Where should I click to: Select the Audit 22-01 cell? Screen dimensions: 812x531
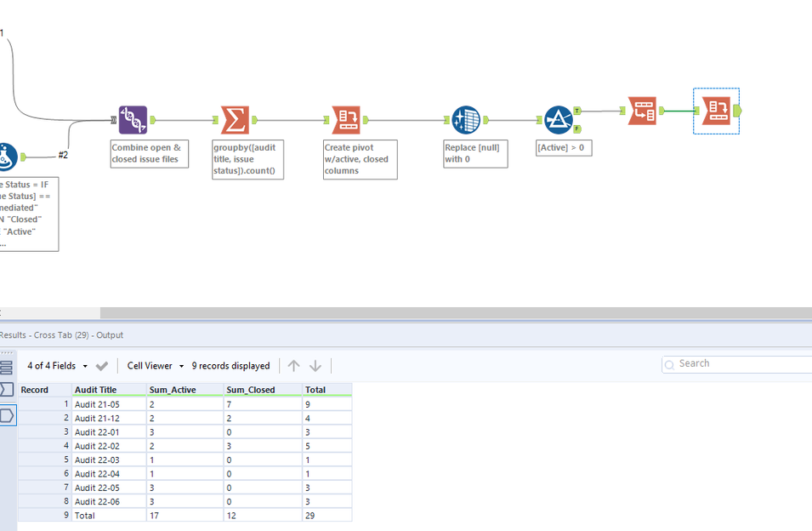(110, 432)
